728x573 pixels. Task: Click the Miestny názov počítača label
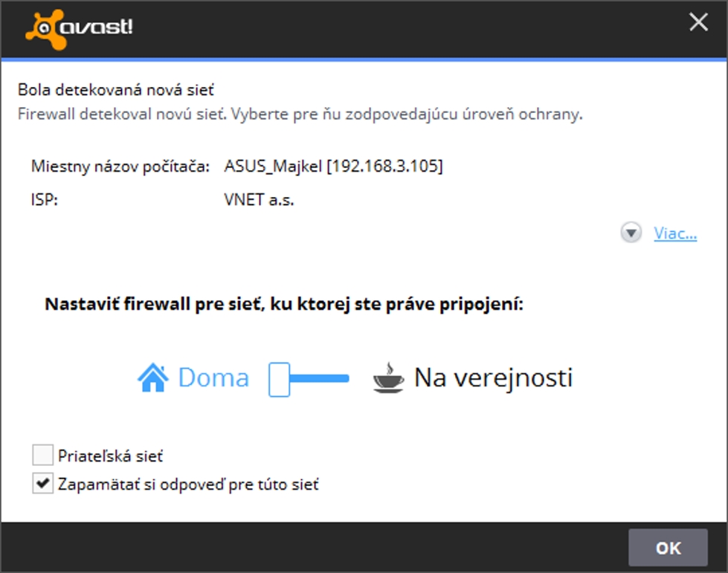[120, 166]
